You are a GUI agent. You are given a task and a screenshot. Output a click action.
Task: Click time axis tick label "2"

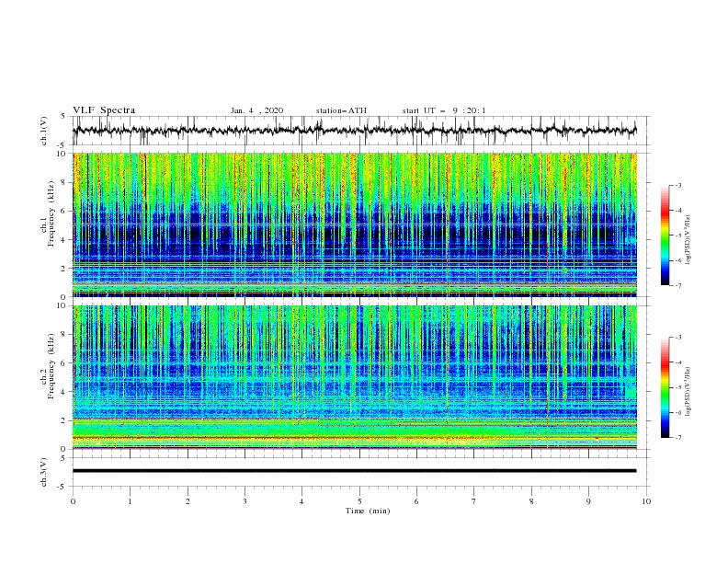point(188,501)
